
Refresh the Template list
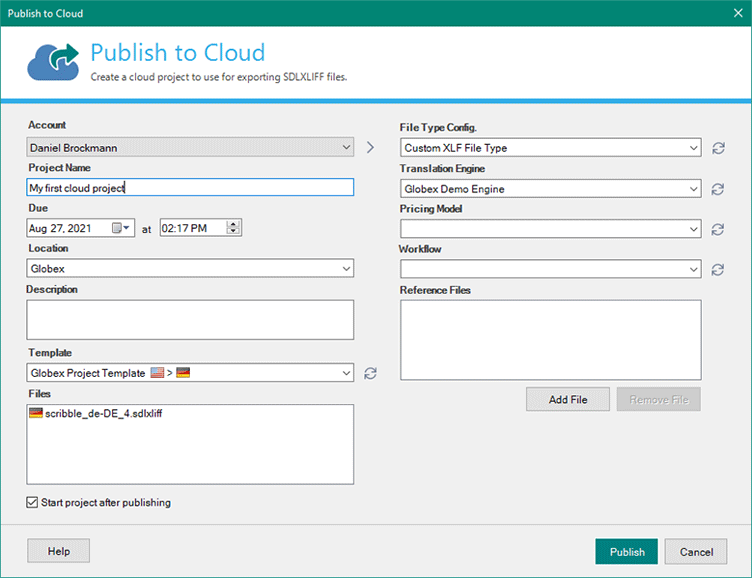(370, 373)
